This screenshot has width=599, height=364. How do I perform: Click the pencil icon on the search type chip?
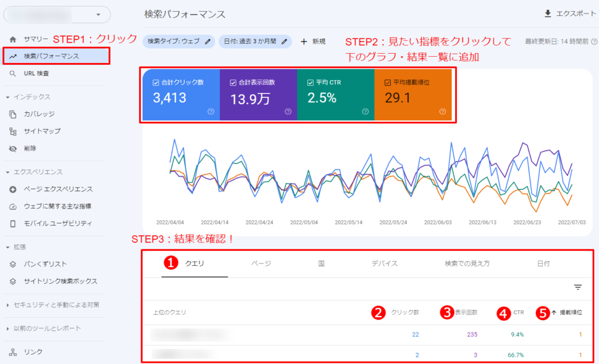click(x=208, y=41)
